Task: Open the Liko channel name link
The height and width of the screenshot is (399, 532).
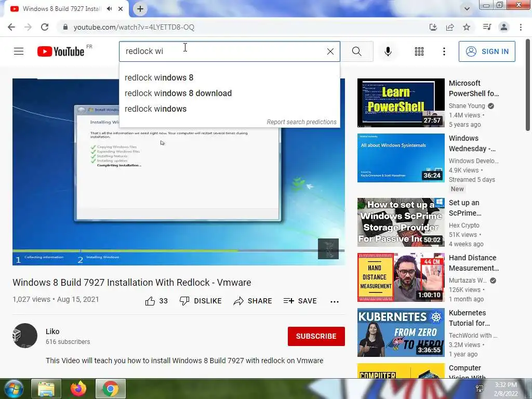Action: 52,331
